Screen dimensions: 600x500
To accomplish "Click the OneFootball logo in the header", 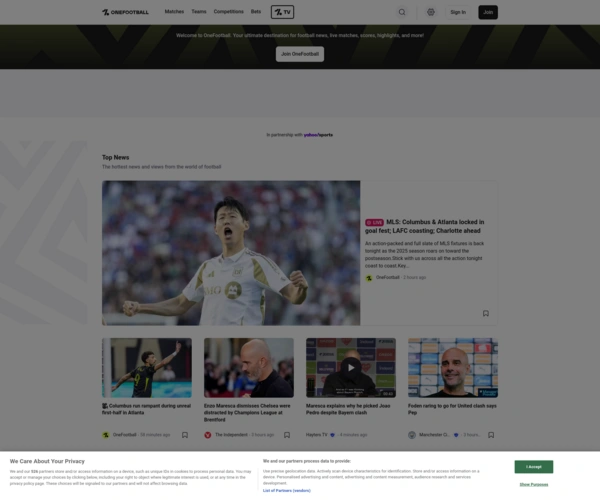I will pos(125,12).
